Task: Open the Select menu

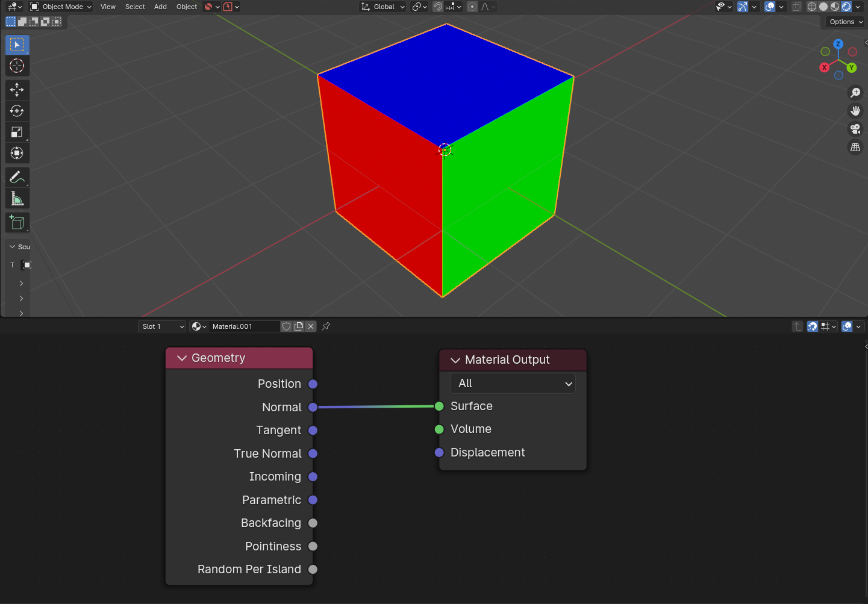Action: 135,7
